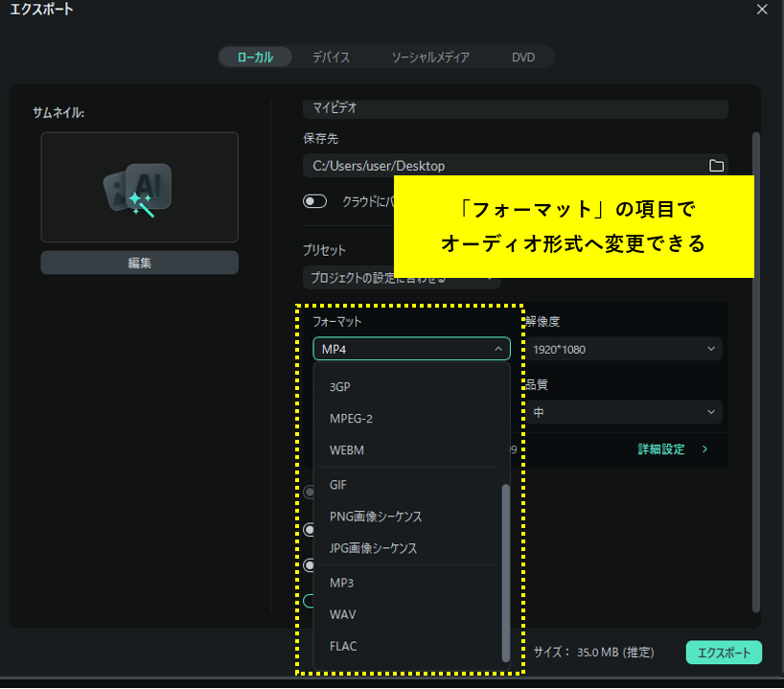The width and height of the screenshot is (784, 689).
Task: Switch to the ソーシャルメディア tab
Action: click(430, 57)
